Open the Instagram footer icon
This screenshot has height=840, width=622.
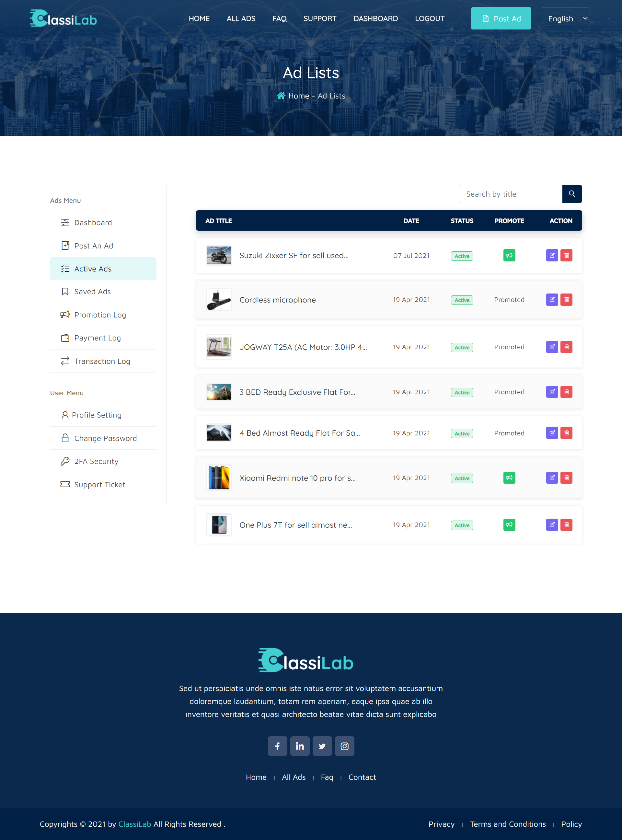tap(344, 746)
